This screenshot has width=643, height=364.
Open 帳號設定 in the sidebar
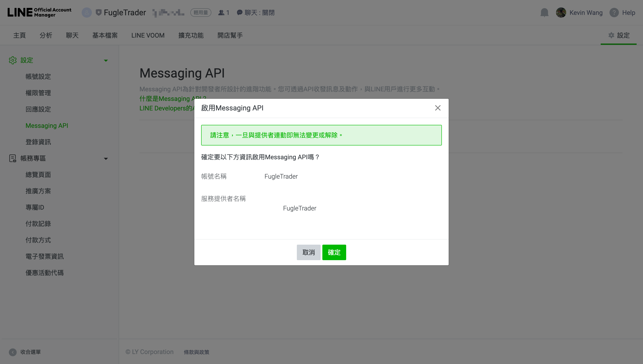(x=38, y=76)
